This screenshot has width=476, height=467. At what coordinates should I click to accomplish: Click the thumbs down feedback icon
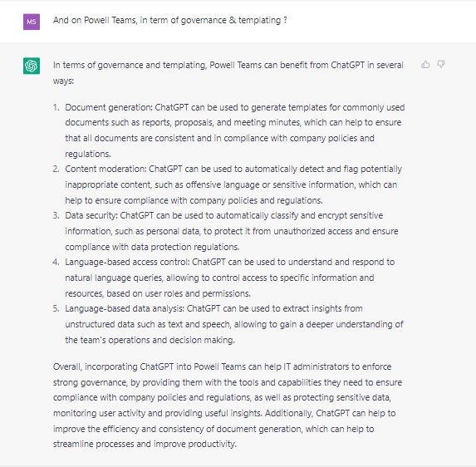pyautogui.click(x=441, y=64)
